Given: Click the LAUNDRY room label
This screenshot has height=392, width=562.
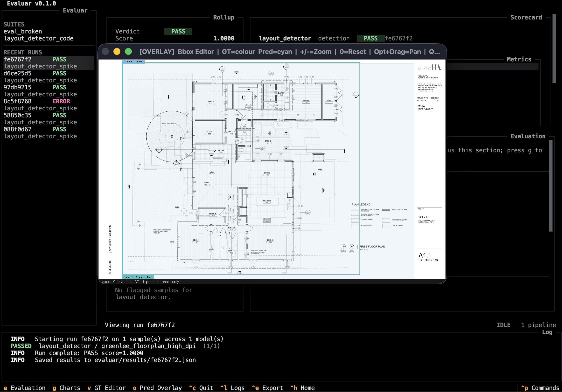Looking at the screenshot, I should 213,213.
